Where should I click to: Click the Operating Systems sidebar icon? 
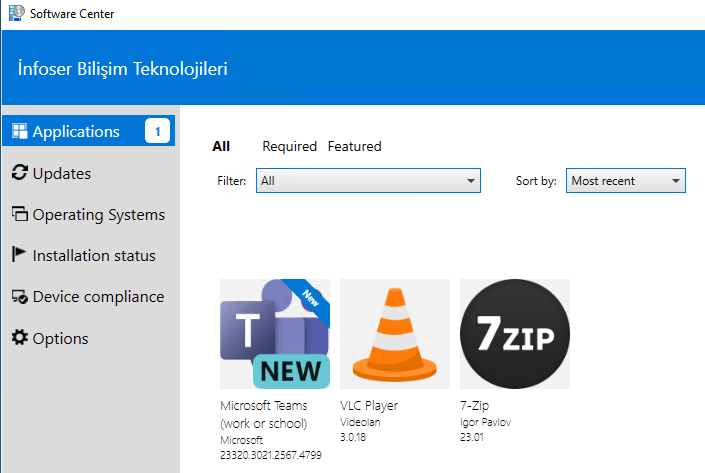tap(19, 215)
